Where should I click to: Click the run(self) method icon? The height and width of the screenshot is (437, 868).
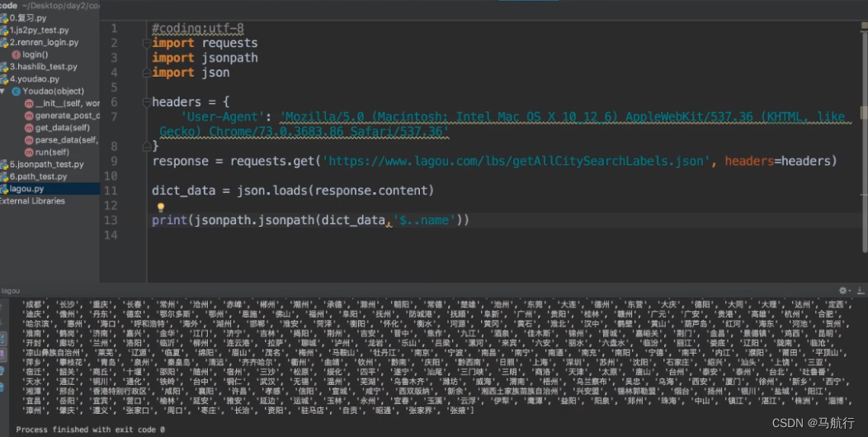[x=29, y=153]
